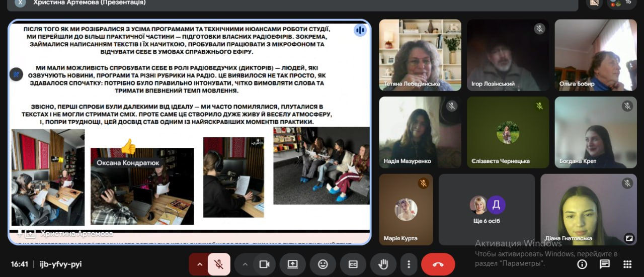Open the emoji reactions icon

323,264
